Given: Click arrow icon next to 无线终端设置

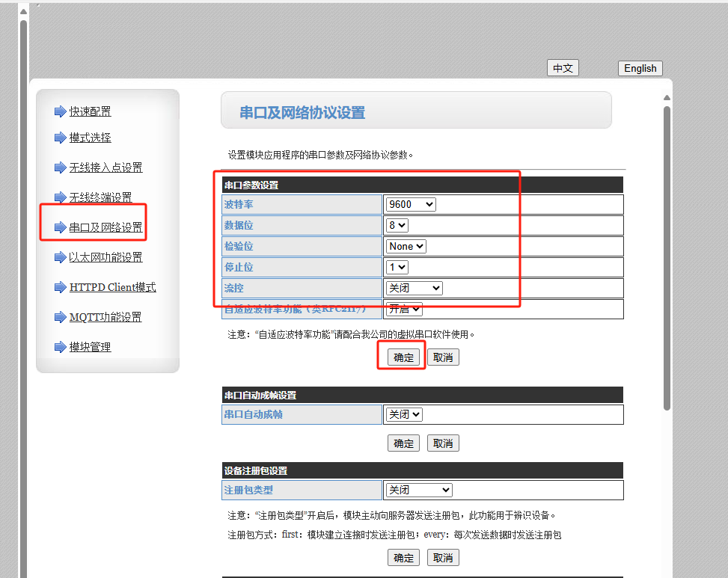Looking at the screenshot, I should tap(60, 197).
